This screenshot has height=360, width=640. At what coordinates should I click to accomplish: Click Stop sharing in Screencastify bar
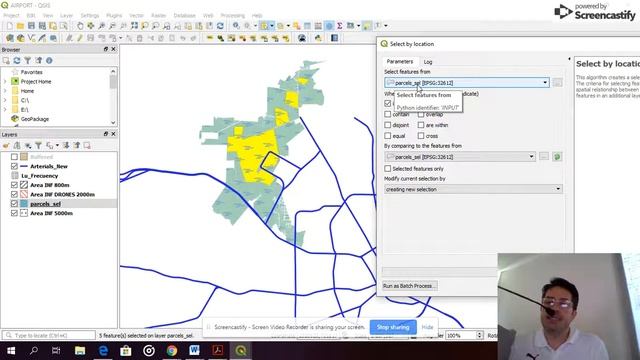pyautogui.click(x=393, y=327)
